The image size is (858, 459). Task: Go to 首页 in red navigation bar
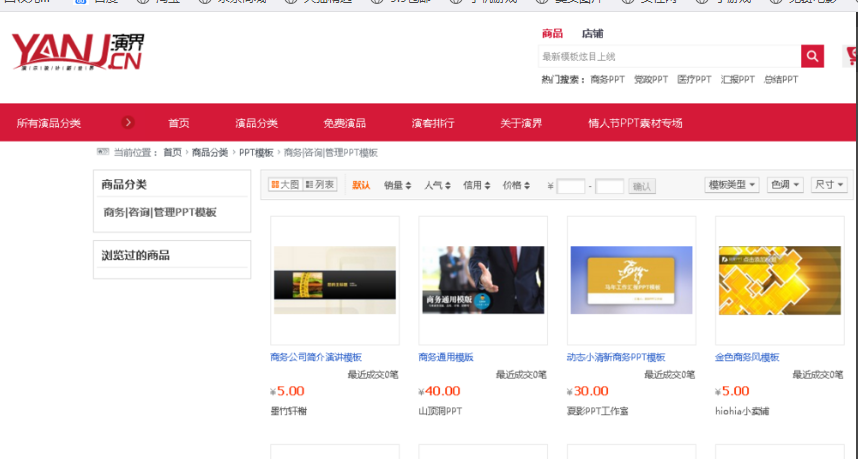(x=179, y=123)
